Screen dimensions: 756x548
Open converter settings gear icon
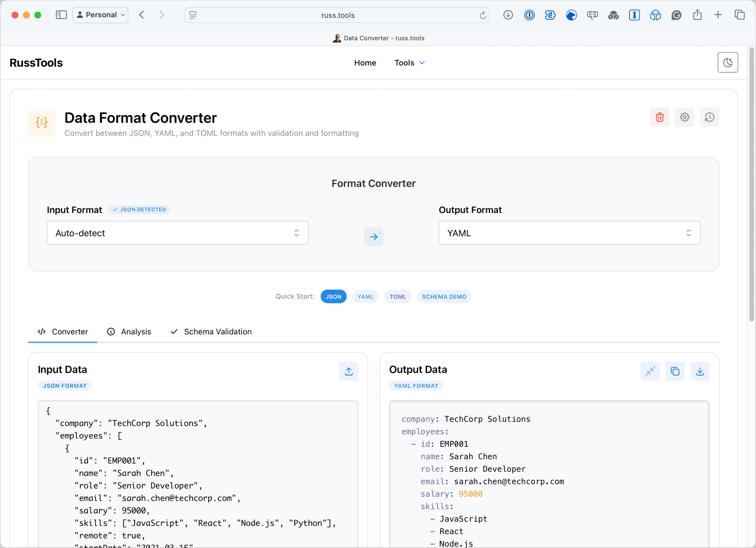684,117
